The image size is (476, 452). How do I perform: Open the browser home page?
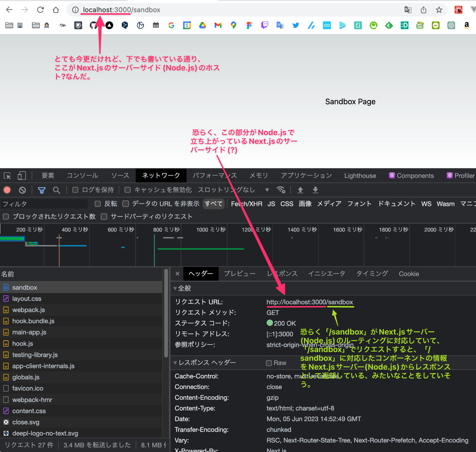tap(56, 10)
